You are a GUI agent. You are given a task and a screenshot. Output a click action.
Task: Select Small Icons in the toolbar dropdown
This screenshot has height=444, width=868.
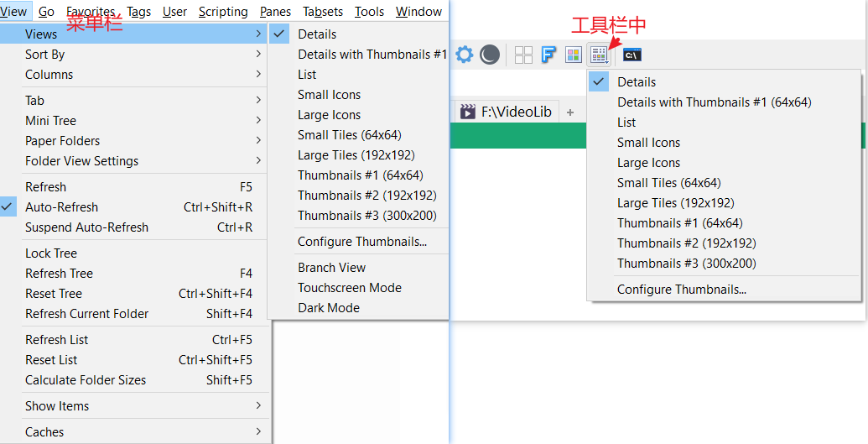pos(724,143)
